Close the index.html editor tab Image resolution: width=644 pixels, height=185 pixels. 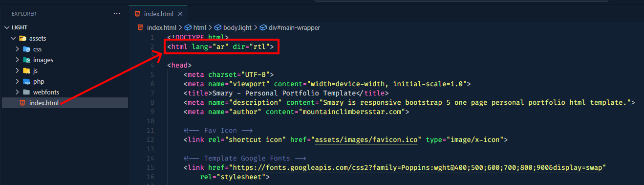(x=181, y=14)
